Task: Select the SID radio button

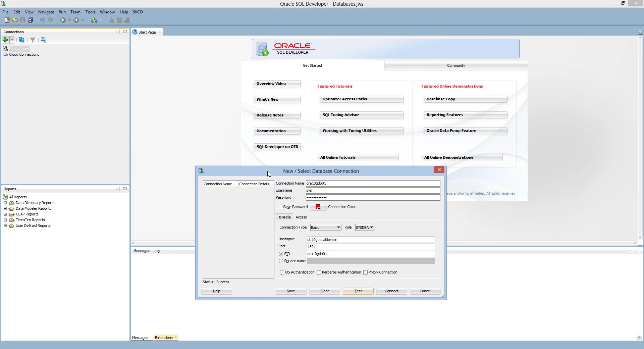Action: (x=281, y=254)
